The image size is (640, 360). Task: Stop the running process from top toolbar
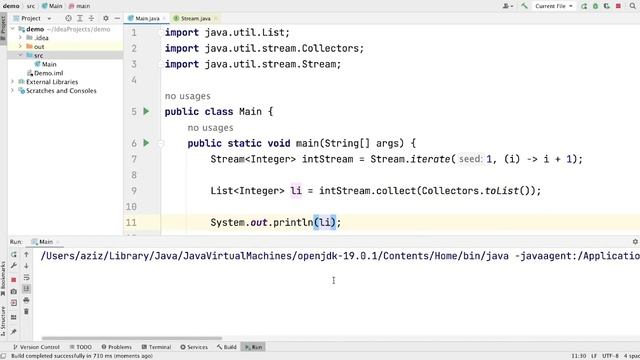(618, 6)
